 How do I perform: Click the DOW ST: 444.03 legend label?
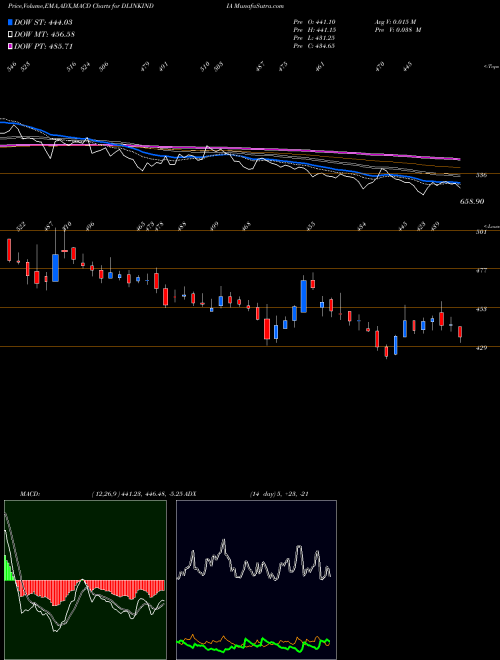43,22
